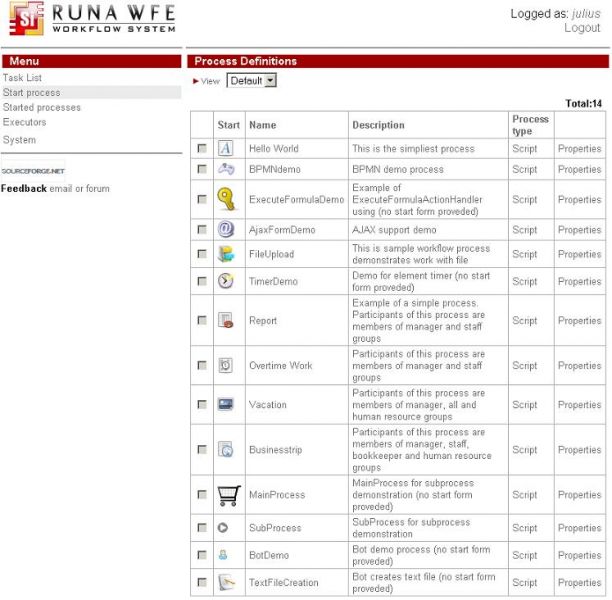The width and height of the screenshot is (612, 600).
Task: Open the View Default dropdown
Action: coord(252,81)
